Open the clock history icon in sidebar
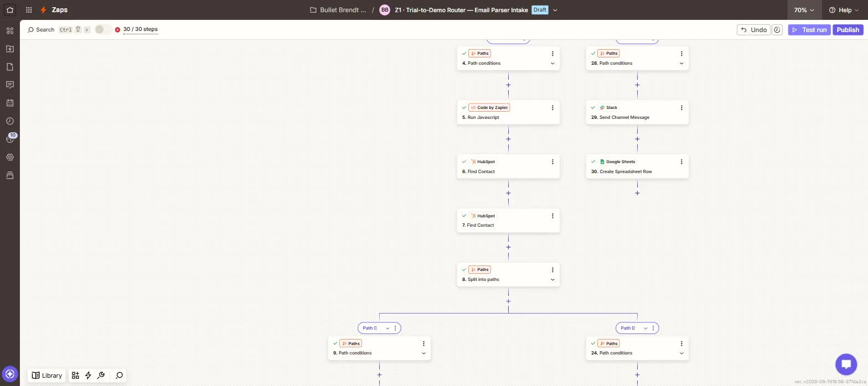The image size is (868, 386). pos(10,121)
